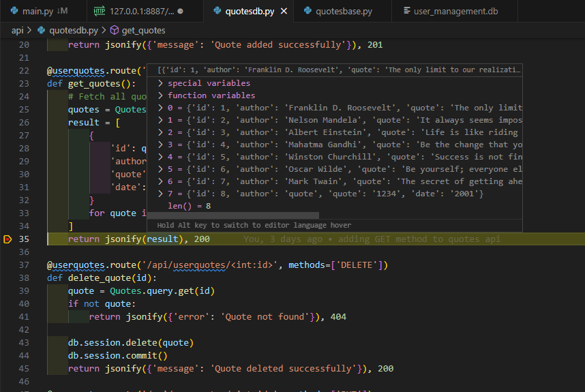Click the 'Quote deleted successfully' string

pos(283,369)
